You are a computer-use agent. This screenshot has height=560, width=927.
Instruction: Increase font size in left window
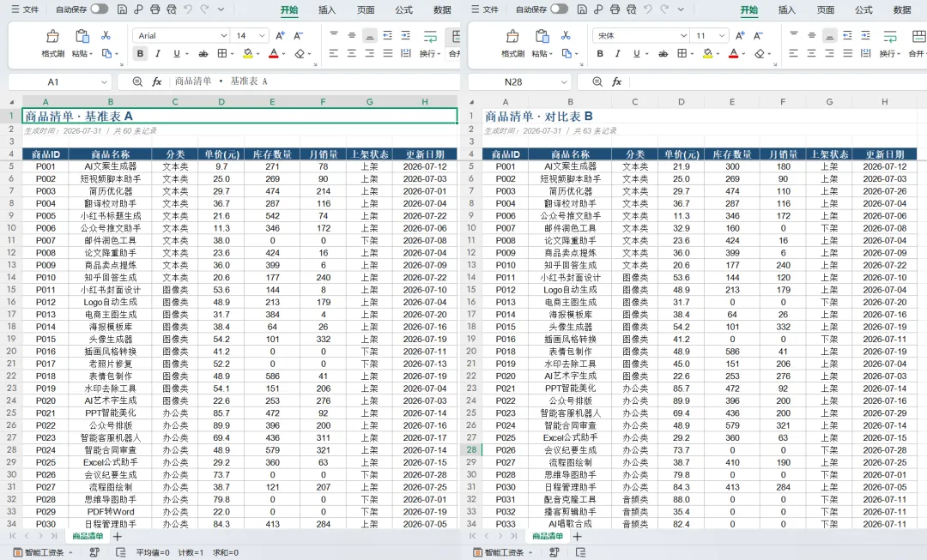280,35
